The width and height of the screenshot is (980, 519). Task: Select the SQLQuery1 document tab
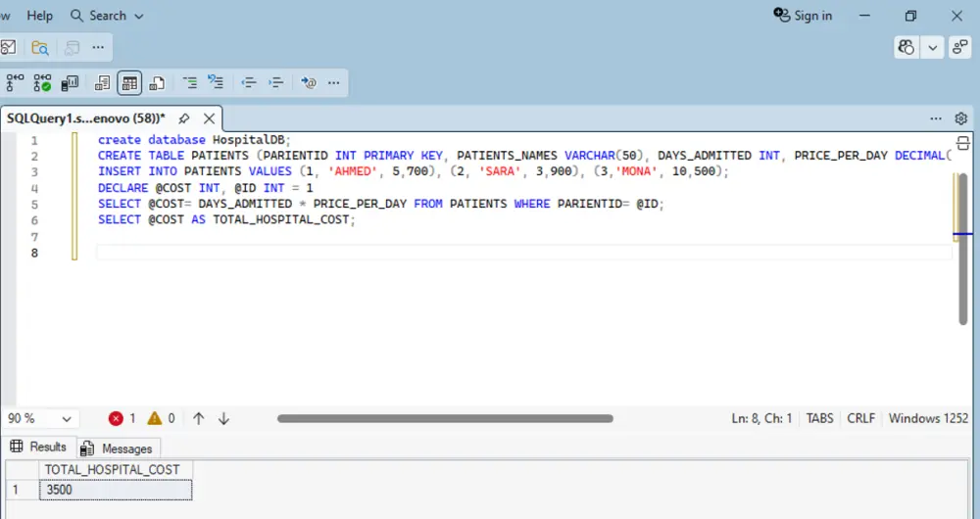click(86, 118)
